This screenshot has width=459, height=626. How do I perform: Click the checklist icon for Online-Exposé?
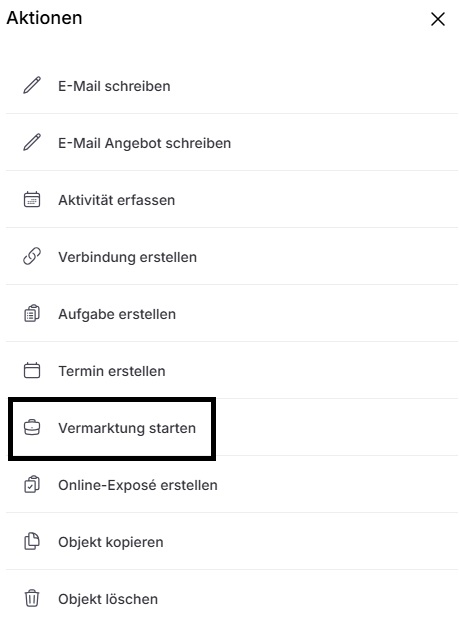pos(32,484)
